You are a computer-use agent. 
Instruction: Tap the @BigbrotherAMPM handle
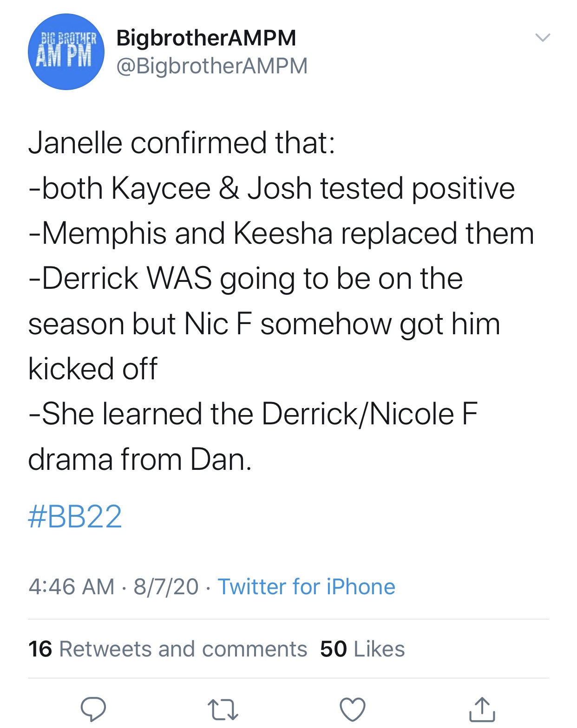(x=212, y=66)
